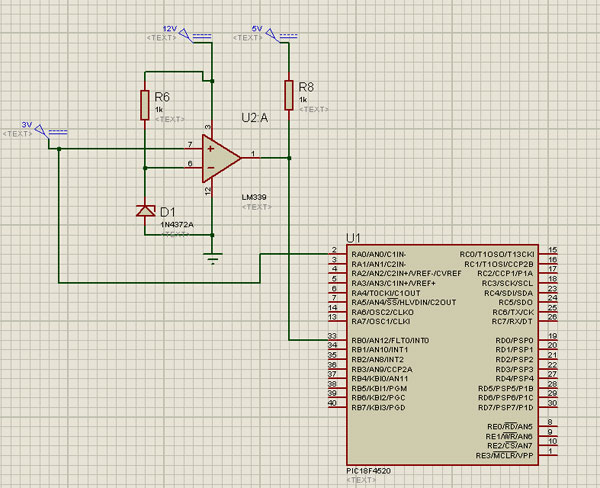Select the R8 reference label

(x=306, y=87)
